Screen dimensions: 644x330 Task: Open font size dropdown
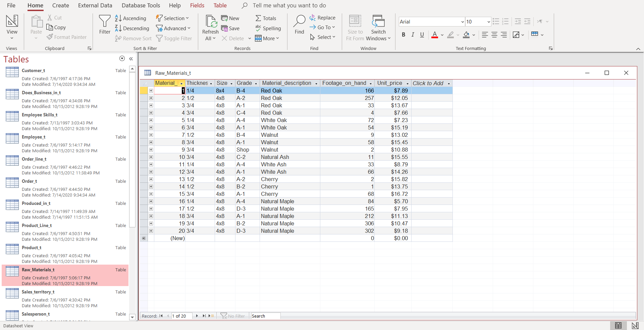[489, 22]
